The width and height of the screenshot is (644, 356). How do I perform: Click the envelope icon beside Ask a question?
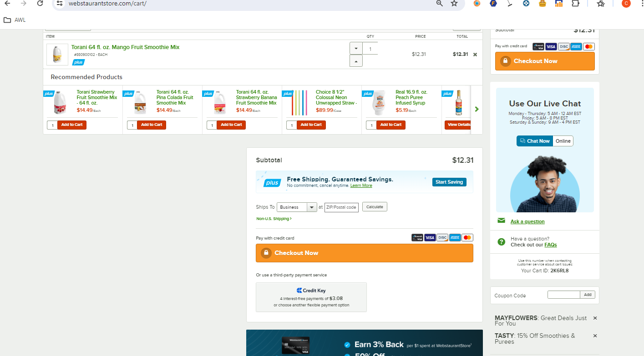tap(501, 221)
